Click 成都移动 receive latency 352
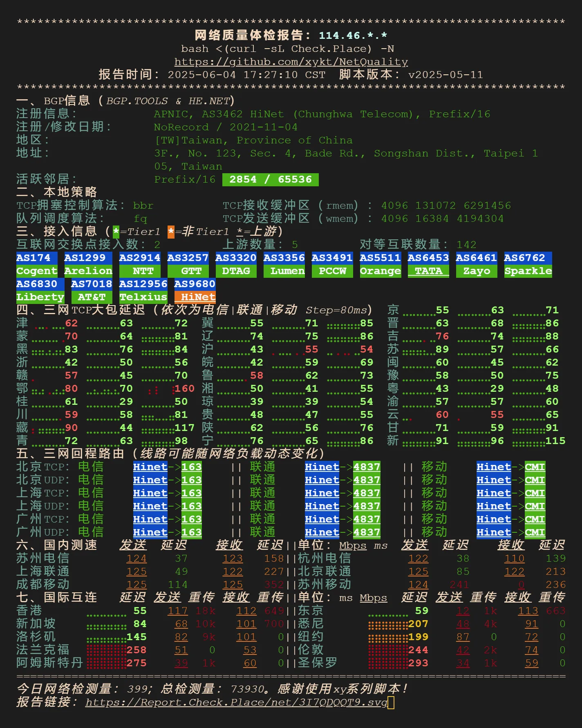The width and height of the screenshot is (582, 728). click(274, 585)
